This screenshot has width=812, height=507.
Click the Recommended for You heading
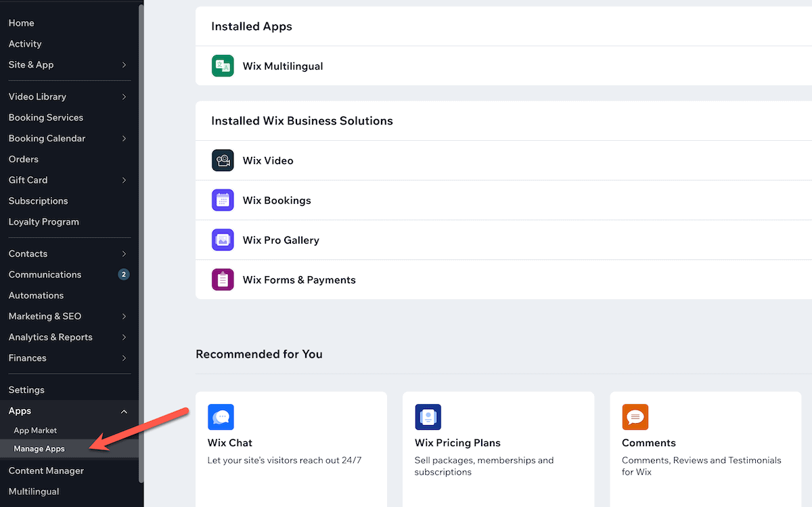[259, 354]
